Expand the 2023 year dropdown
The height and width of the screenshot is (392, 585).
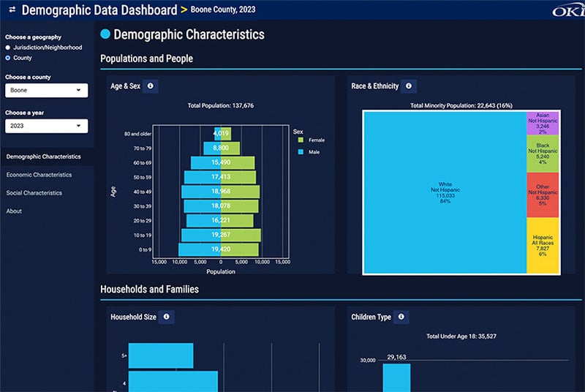pos(46,127)
